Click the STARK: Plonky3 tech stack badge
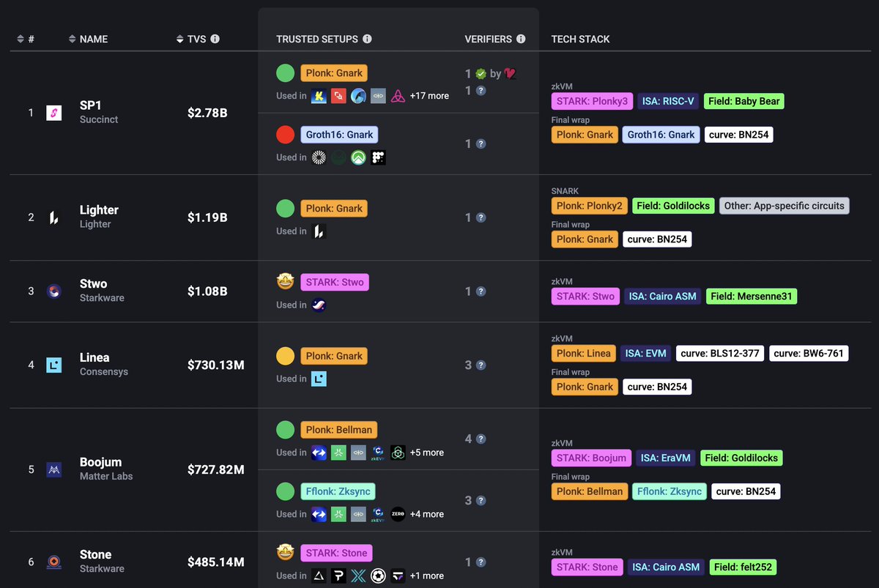The width and height of the screenshot is (879, 588). tap(593, 101)
